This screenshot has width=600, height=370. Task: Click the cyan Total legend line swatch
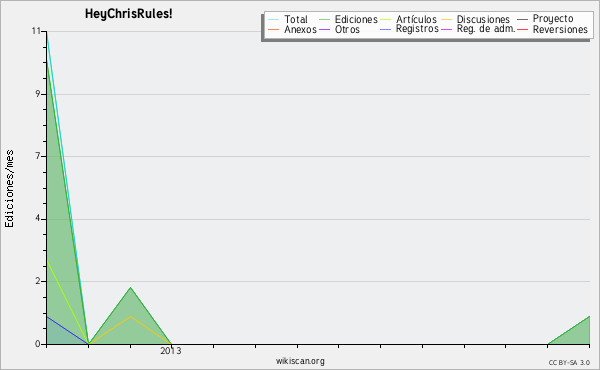coord(274,20)
